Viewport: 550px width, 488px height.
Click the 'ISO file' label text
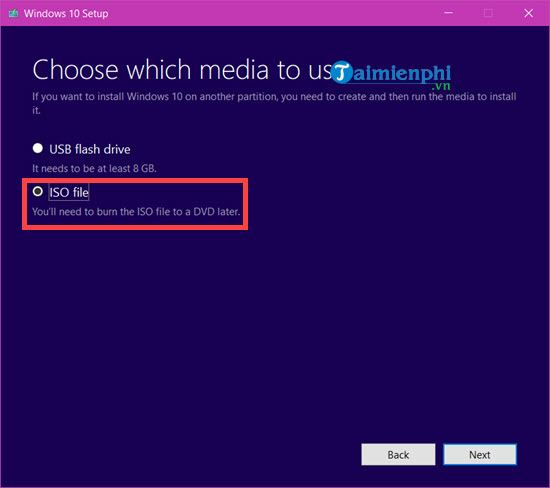click(69, 192)
